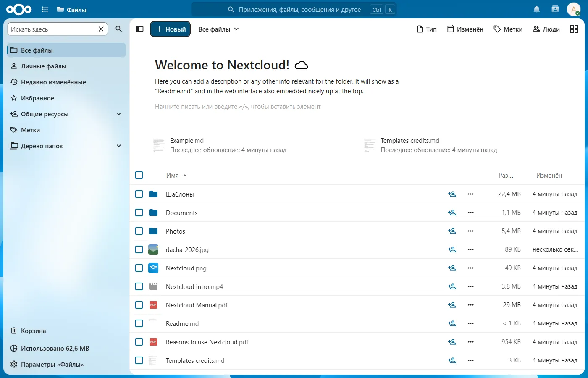
Task: Share Nextcloud.png via share icon
Action: coord(452,268)
